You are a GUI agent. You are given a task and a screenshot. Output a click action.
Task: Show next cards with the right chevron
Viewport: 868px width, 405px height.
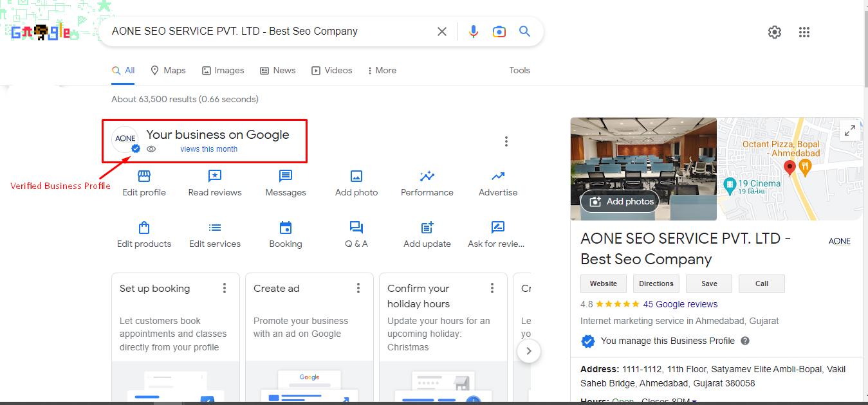pyautogui.click(x=529, y=351)
